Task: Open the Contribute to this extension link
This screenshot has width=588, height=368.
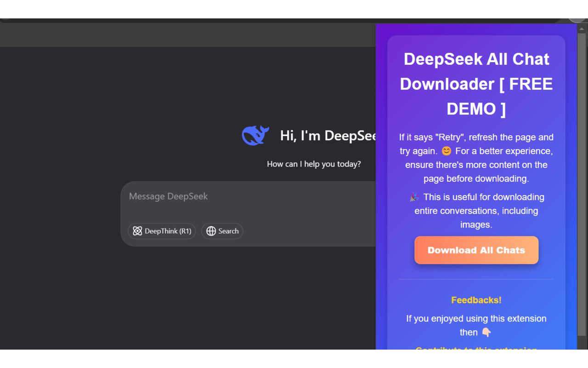Action: (x=476, y=350)
